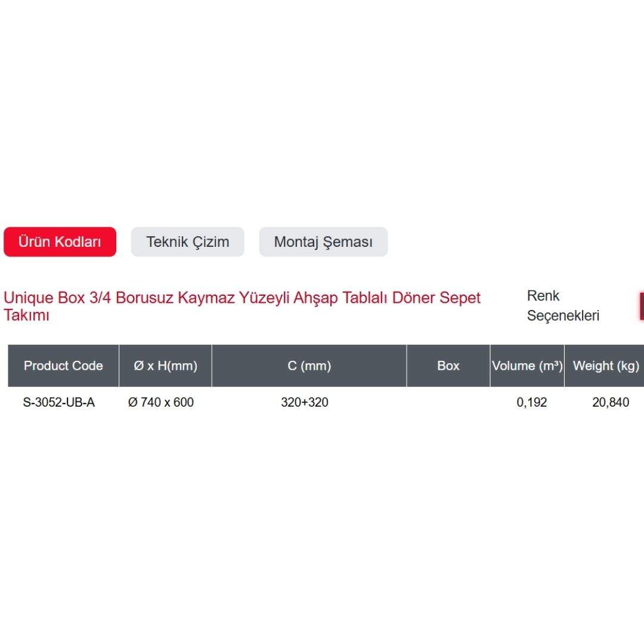Click the Unique Box 3/4 product title

(242, 306)
